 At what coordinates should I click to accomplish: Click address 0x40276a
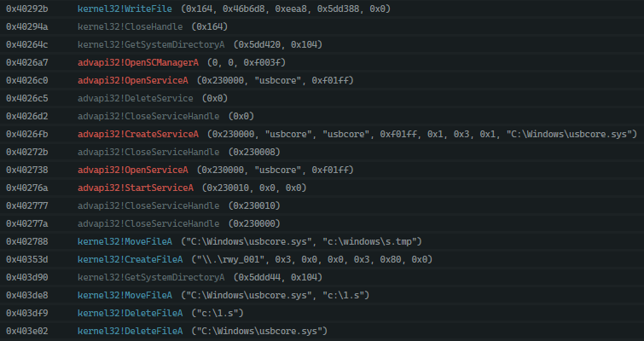tap(27, 188)
